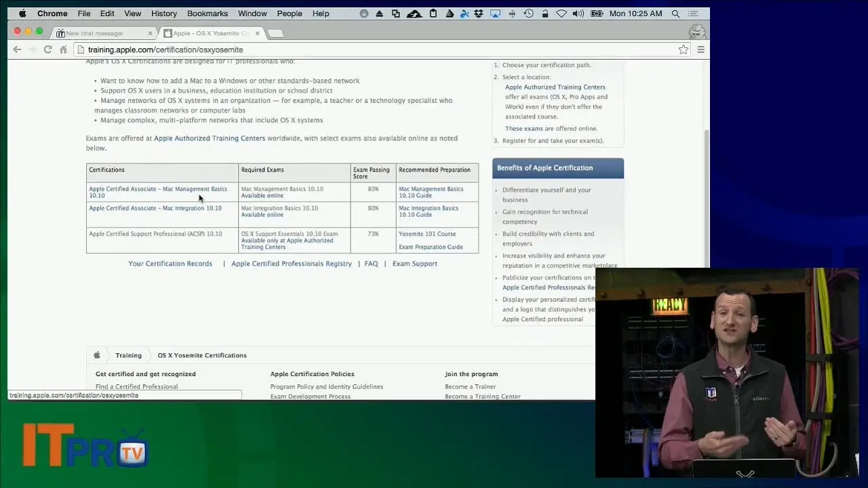This screenshot has height=488, width=868.
Task: Open Notification Center list icon
Action: tap(694, 14)
